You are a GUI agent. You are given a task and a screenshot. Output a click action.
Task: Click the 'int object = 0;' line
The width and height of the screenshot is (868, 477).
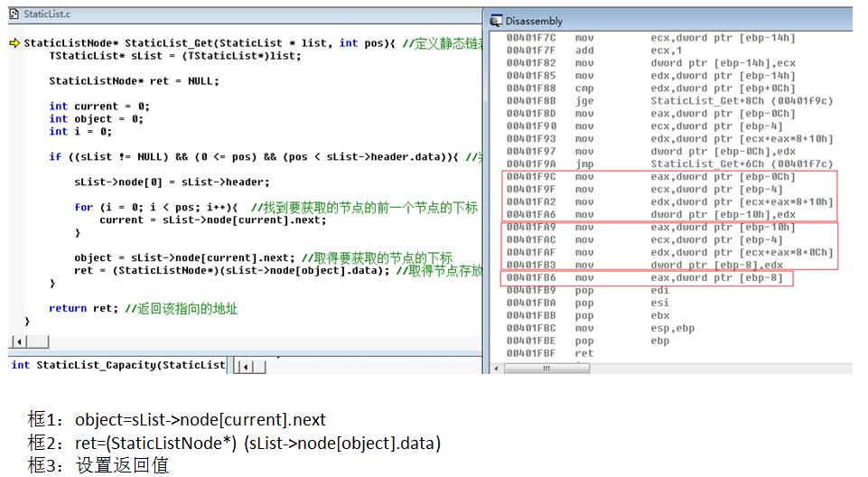click(x=96, y=119)
